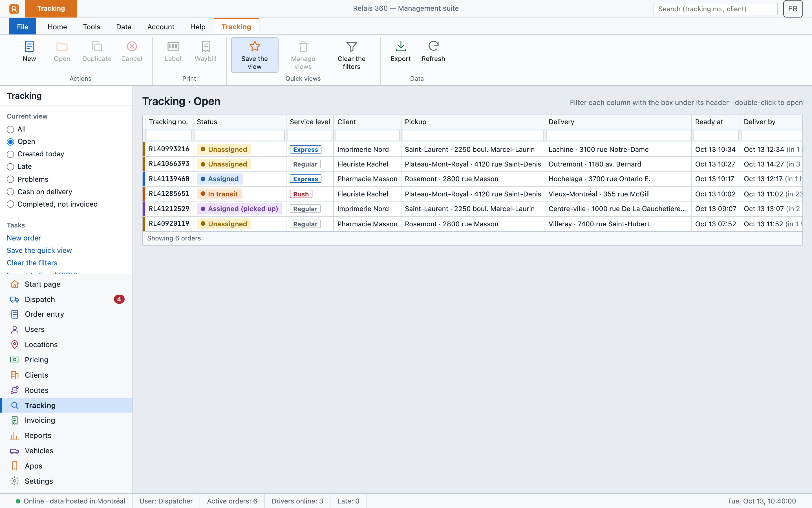Select the Problems view radio button

10,179
